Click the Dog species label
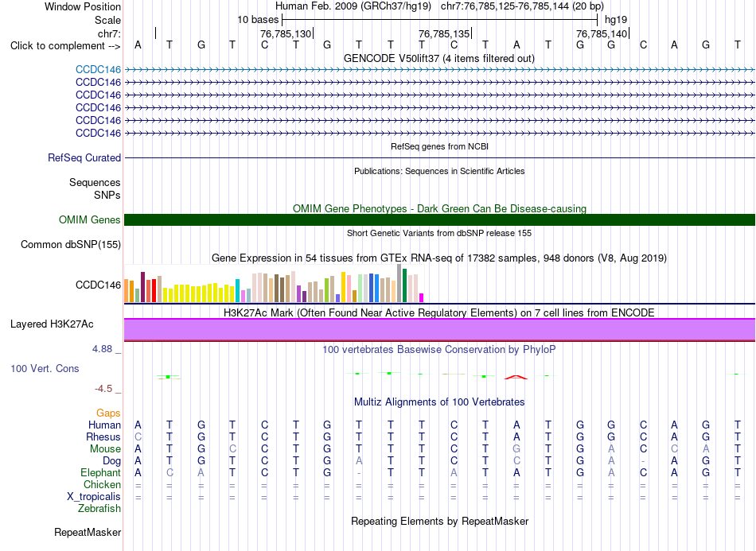Screen dimensions: 756x551 click(x=112, y=461)
